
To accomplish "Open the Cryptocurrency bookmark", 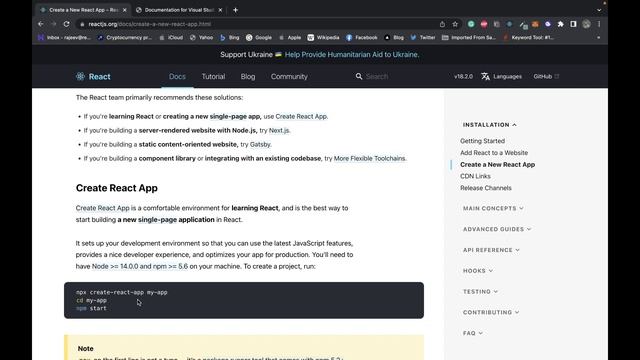I will tap(124, 38).
